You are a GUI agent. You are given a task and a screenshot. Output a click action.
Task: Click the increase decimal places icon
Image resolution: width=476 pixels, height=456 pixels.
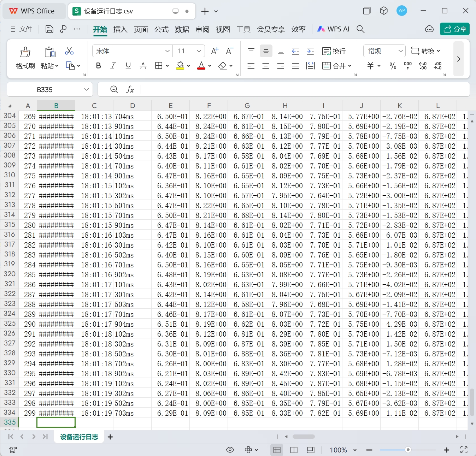[x=423, y=66]
